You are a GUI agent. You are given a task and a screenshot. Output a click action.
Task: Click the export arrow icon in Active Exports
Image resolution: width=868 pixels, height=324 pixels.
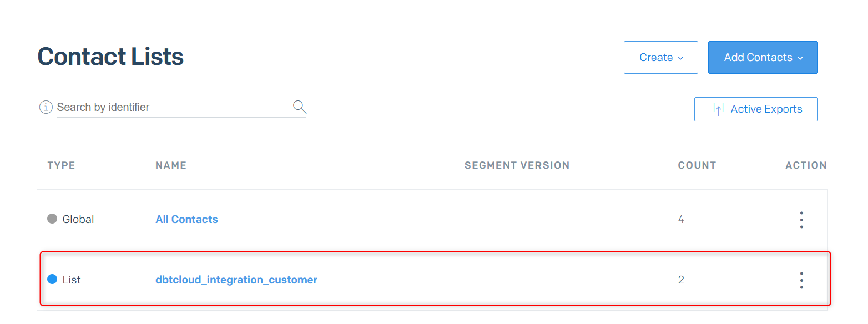[x=718, y=109]
